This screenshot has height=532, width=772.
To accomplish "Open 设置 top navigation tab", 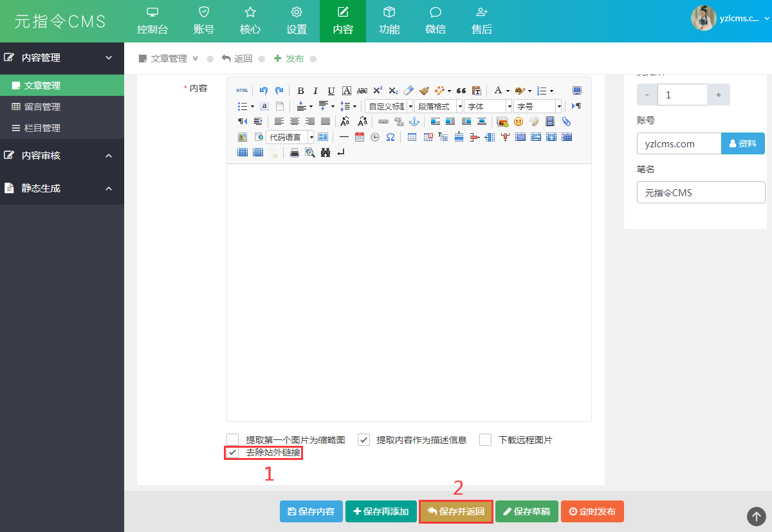I will click(x=297, y=21).
